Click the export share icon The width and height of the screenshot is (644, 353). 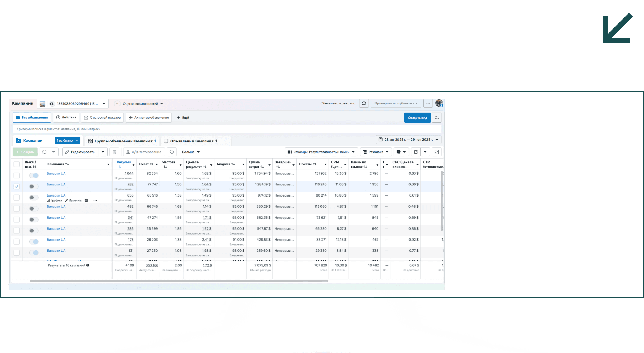(416, 152)
